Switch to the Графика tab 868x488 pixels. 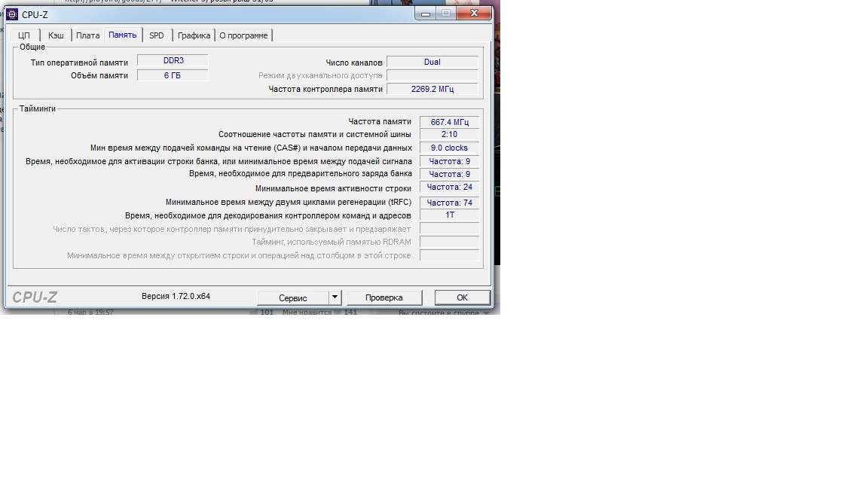pos(194,35)
